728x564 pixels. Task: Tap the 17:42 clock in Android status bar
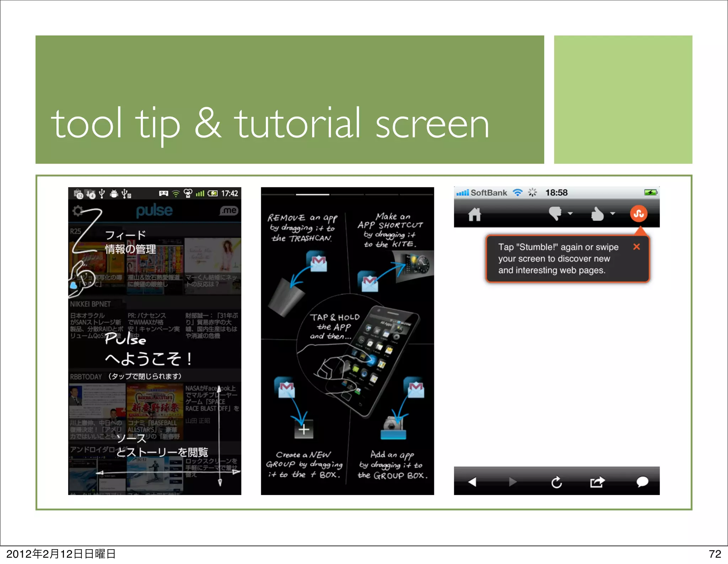(x=230, y=193)
